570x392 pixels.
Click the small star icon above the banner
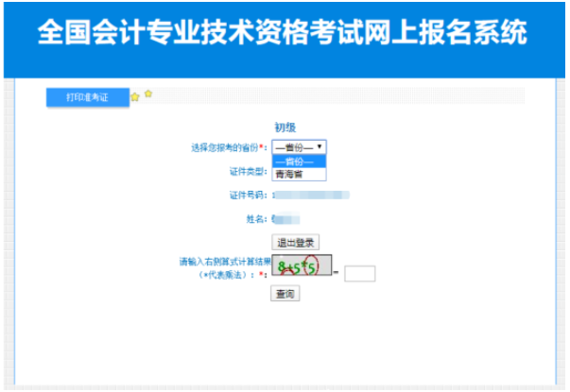(x=148, y=94)
